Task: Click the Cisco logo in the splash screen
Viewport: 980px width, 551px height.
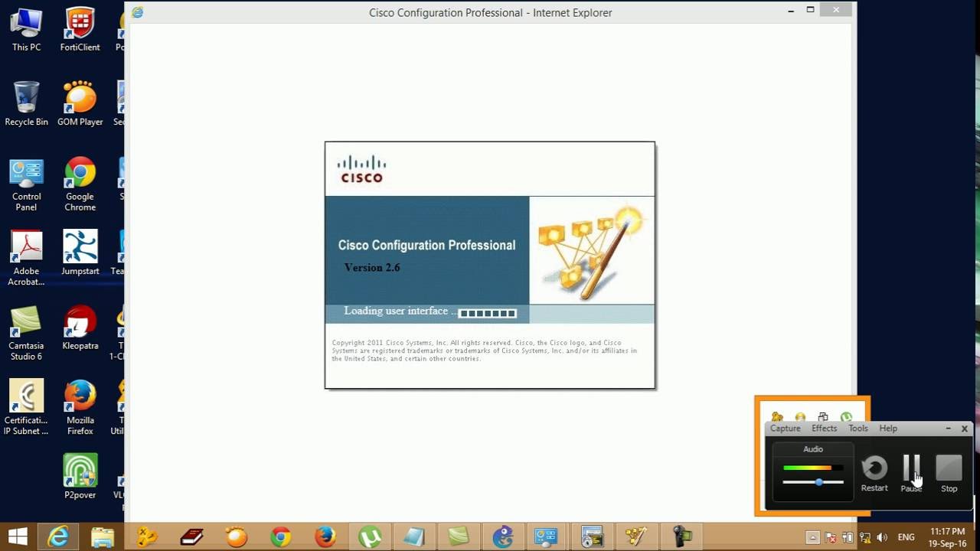Action: pyautogui.click(x=361, y=168)
